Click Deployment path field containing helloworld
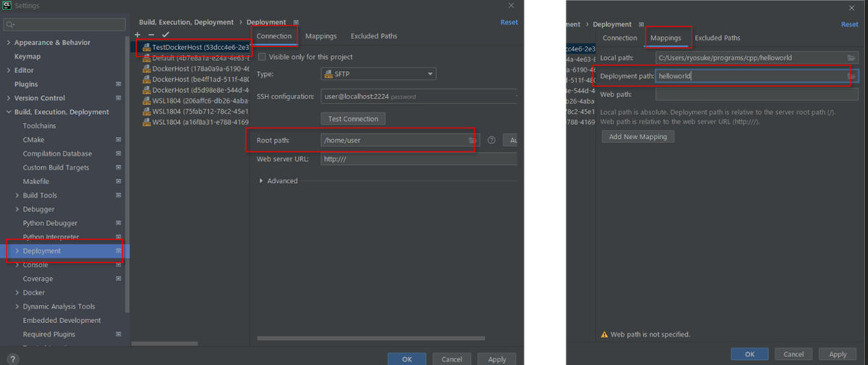The width and height of the screenshot is (868, 365). coord(757,76)
